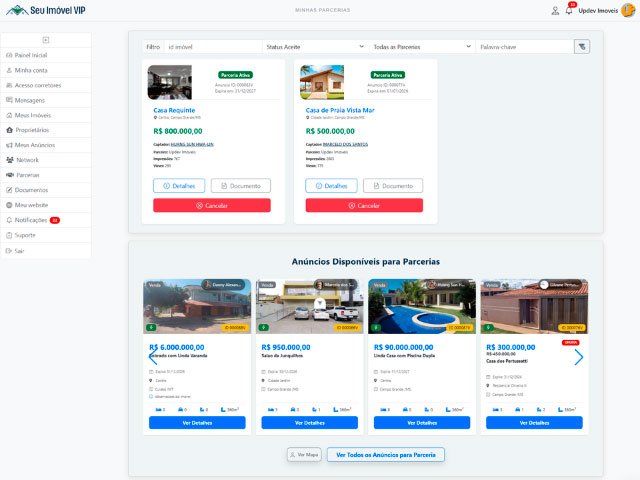The width and height of the screenshot is (640, 480).
Task: Apply filter with the funnel button
Action: [582, 47]
